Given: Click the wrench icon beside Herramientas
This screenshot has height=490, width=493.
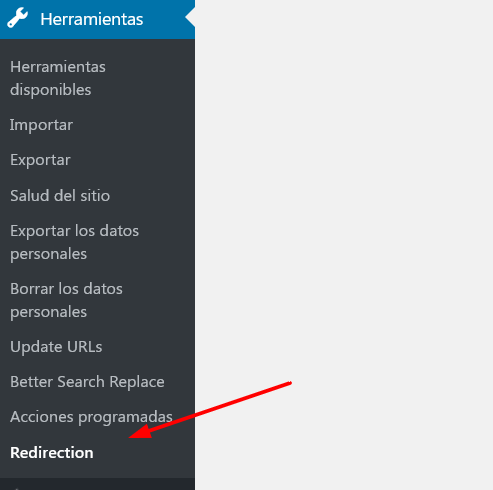Looking at the screenshot, I should [x=18, y=18].
